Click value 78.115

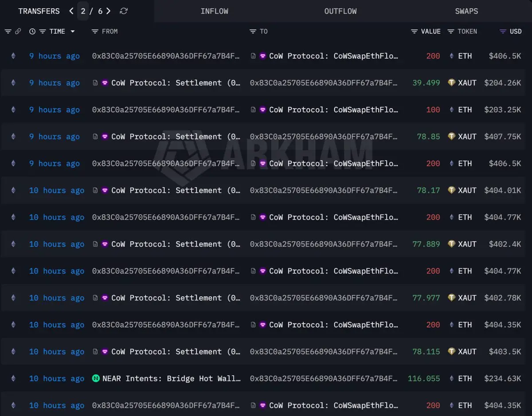click(426, 352)
